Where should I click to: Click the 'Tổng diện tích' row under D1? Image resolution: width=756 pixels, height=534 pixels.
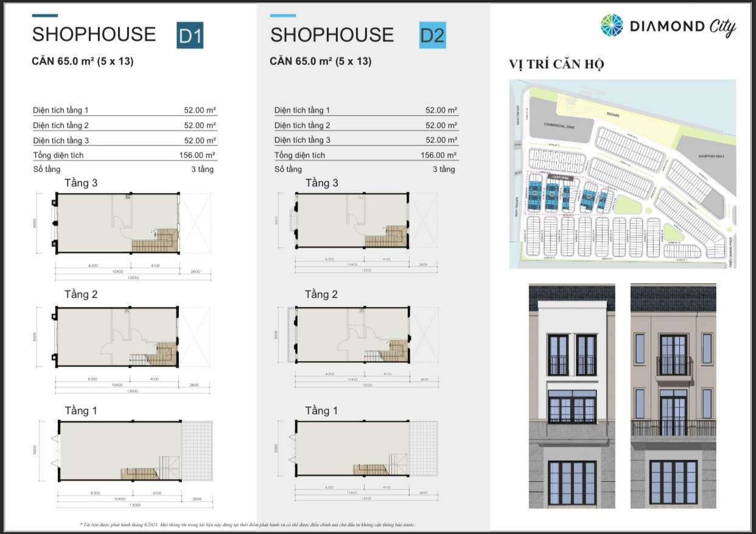tap(124, 155)
